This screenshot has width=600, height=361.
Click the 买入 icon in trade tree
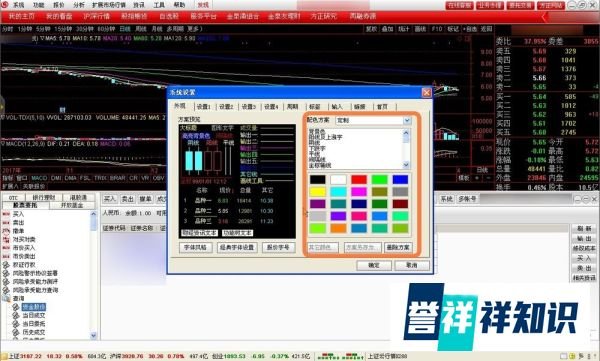pos(6,214)
